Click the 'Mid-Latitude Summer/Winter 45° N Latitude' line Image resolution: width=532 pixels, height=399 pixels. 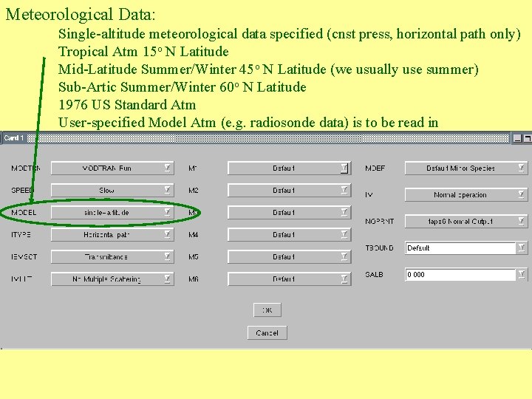pyautogui.click(x=268, y=69)
